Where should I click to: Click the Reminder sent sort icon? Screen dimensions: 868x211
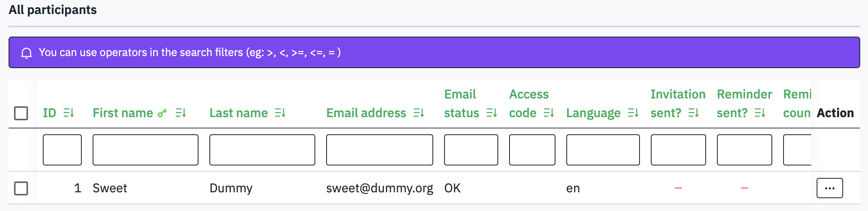[760, 113]
